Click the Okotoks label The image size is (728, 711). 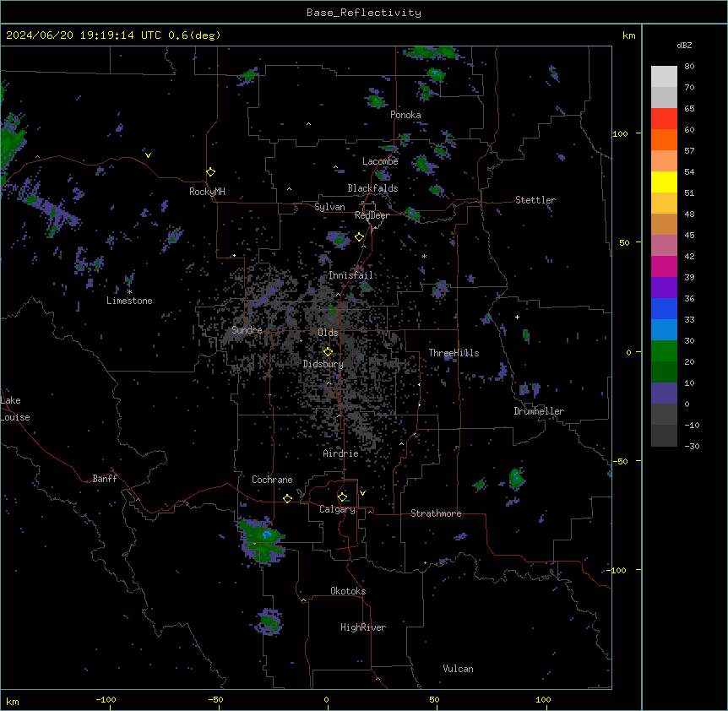coord(348,591)
